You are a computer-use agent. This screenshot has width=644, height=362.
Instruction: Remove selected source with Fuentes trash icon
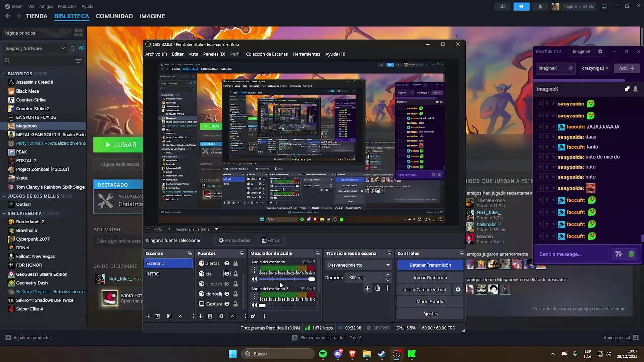click(210, 316)
